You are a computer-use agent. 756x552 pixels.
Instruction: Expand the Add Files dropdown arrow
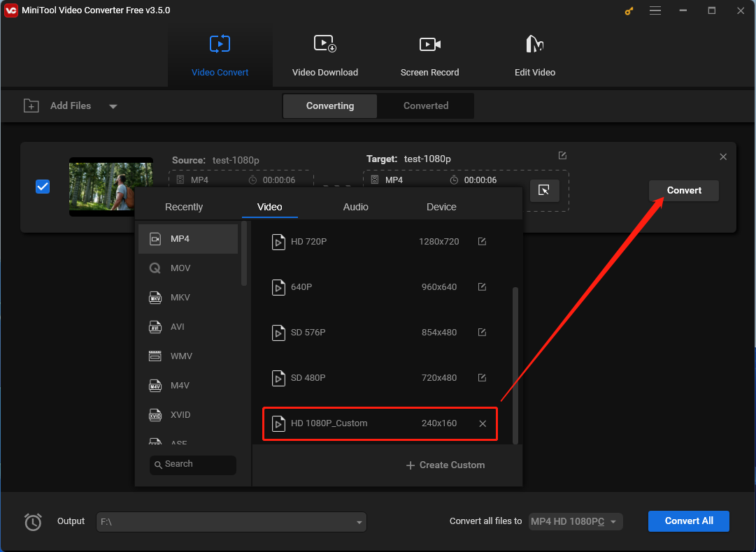pos(113,106)
